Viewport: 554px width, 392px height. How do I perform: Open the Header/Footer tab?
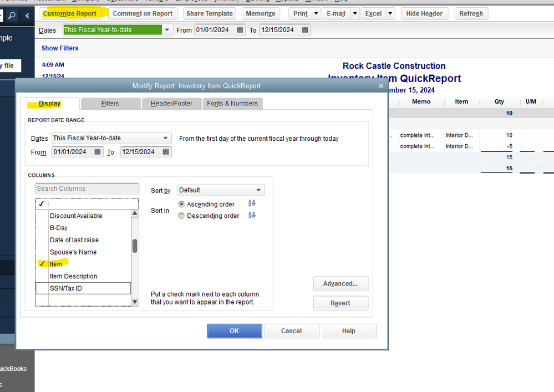point(171,104)
